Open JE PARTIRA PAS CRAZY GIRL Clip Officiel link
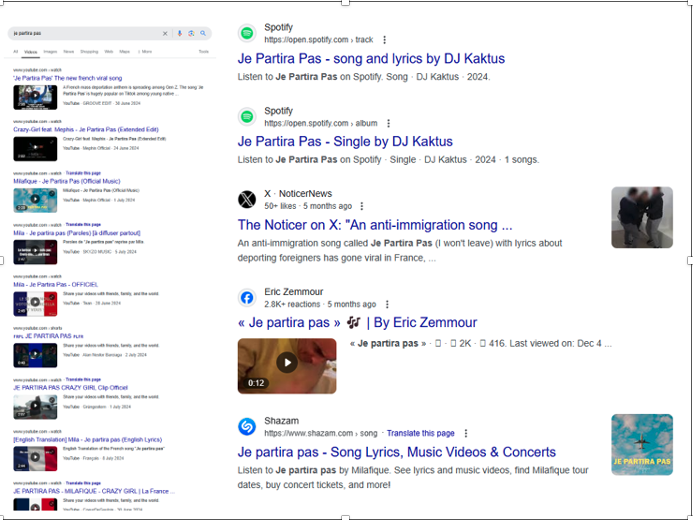 (x=70, y=387)
